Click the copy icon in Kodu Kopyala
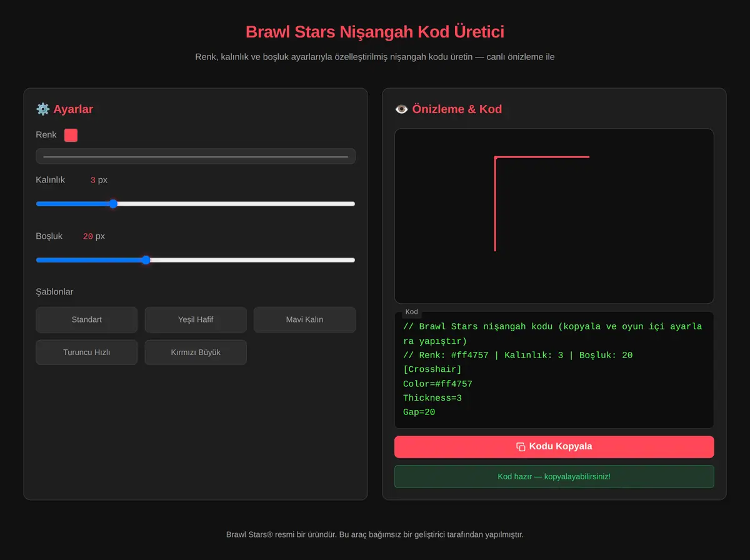Viewport: 750px width, 560px height. coord(521,447)
